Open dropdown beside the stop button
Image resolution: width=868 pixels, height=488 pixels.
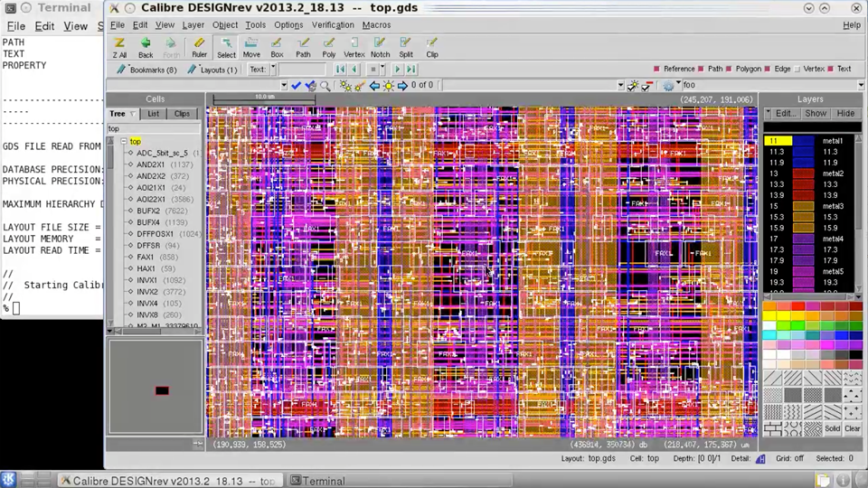(x=382, y=70)
